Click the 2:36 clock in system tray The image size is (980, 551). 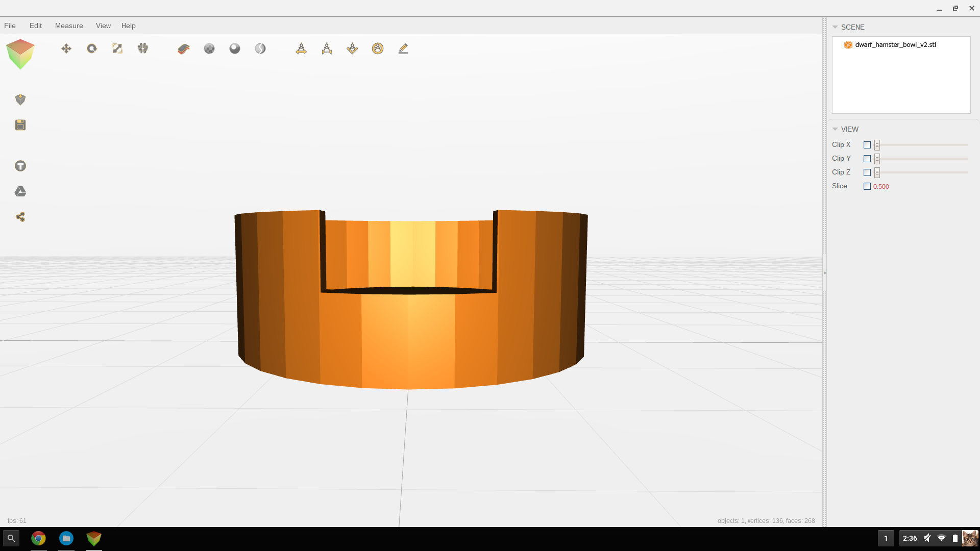click(910, 538)
